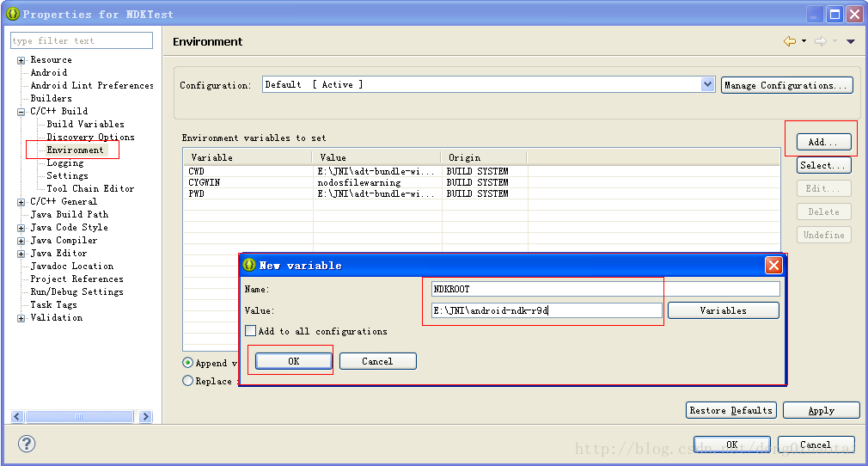Select Settings under C/C++ Build
This screenshot has width=868, height=466.
(67, 175)
